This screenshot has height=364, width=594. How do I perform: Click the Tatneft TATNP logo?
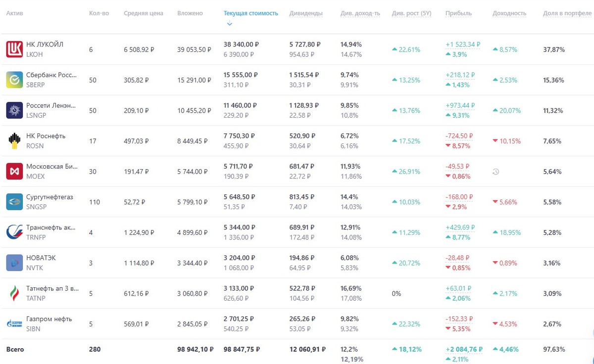tap(14, 294)
